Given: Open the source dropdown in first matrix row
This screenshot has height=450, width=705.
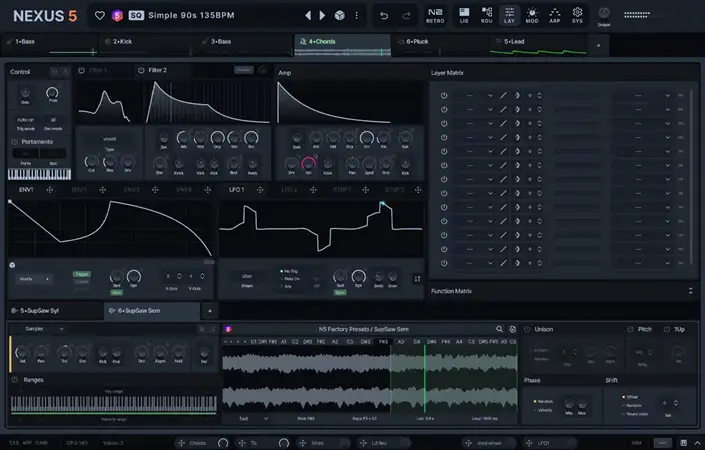Looking at the screenshot, I should (474, 95).
